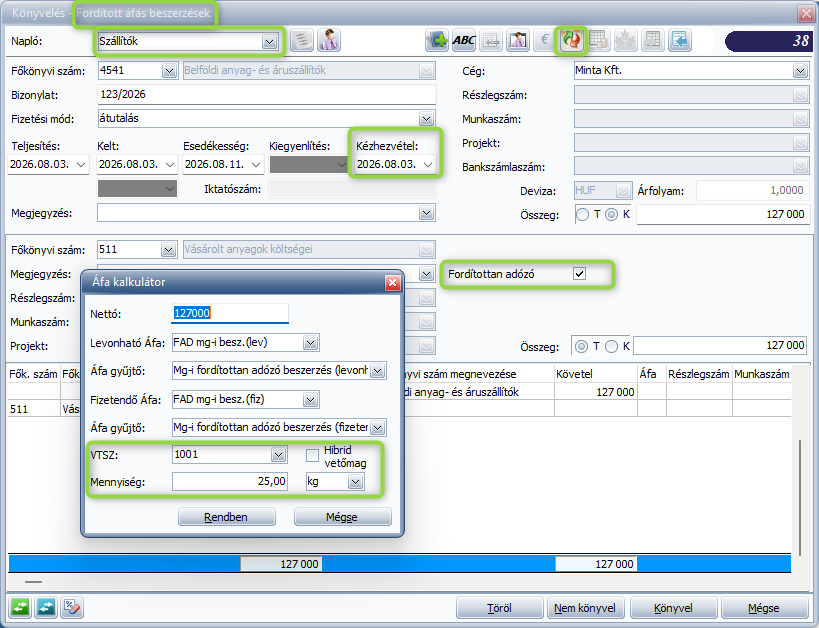Click Rendben in Áfa kalkulátor
Viewport: 819px width, 628px height.
227,517
